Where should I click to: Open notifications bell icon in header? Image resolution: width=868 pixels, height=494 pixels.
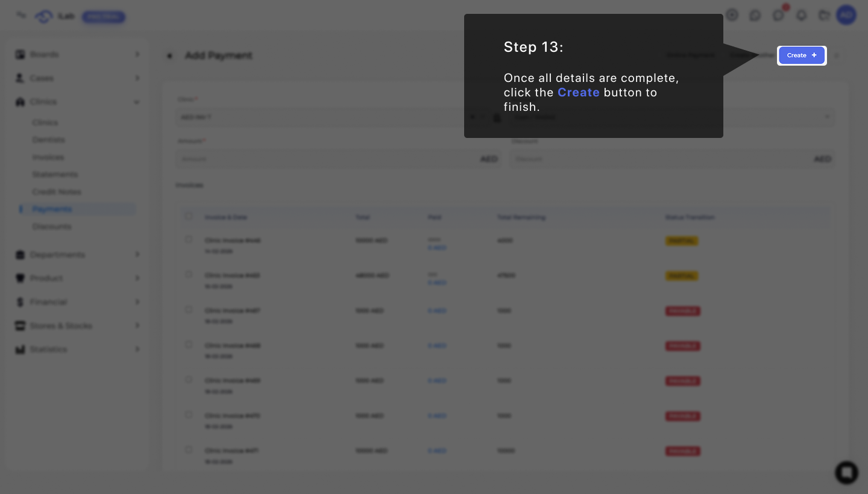[x=801, y=15]
